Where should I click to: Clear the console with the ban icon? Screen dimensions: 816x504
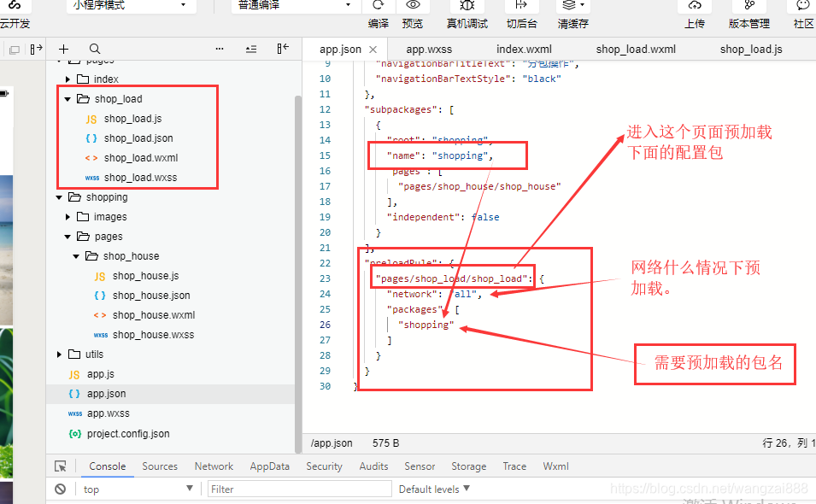pos(61,489)
